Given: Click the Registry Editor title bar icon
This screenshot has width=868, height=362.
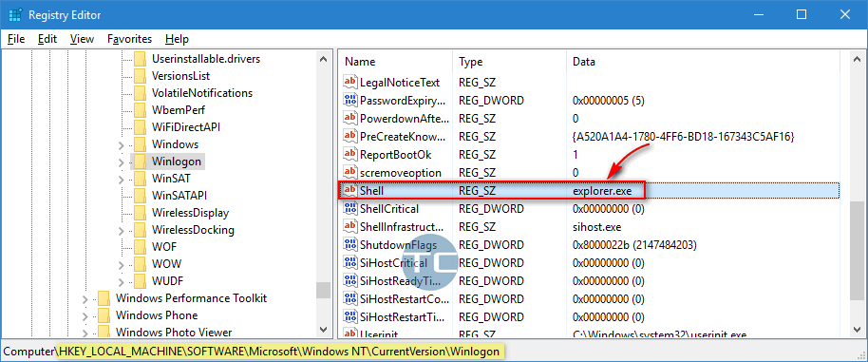Looking at the screenshot, I should point(15,15).
